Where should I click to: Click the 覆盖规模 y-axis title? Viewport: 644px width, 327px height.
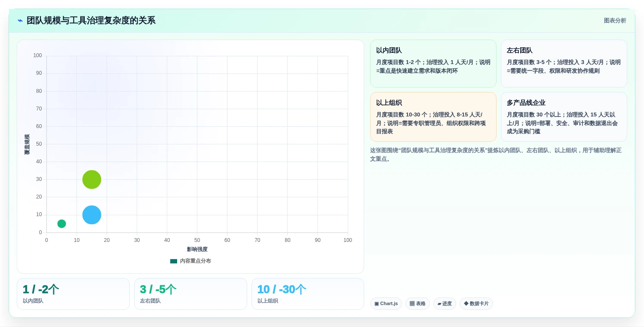pyautogui.click(x=27, y=144)
